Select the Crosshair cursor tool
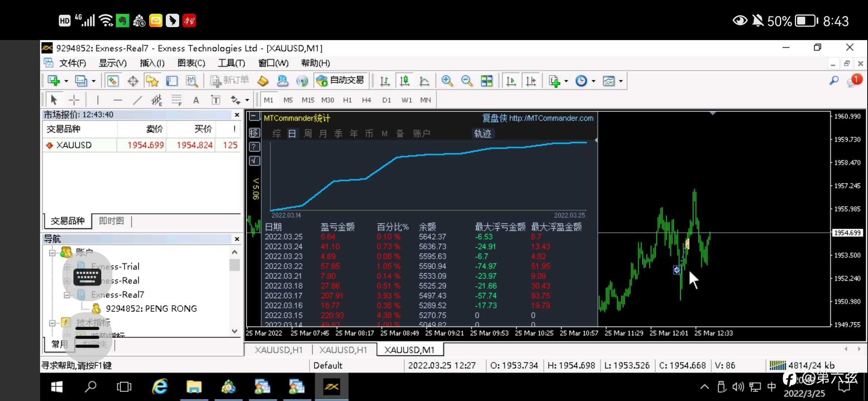Image resolution: width=868 pixels, height=401 pixels. [74, 100]
